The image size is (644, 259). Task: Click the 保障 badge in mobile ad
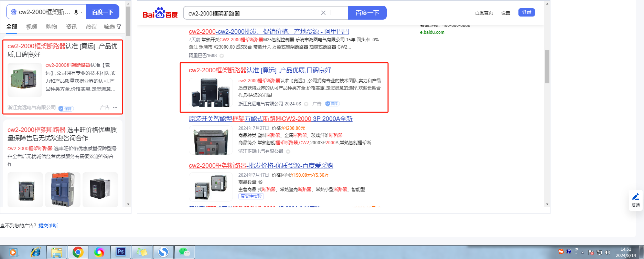66,108
